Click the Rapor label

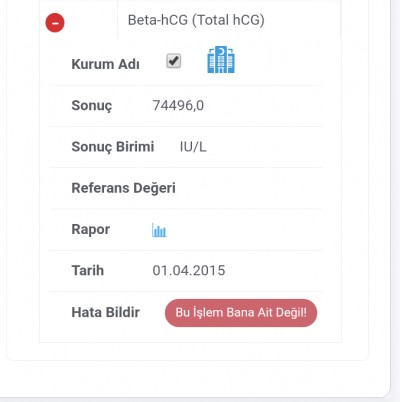point(91,230)
